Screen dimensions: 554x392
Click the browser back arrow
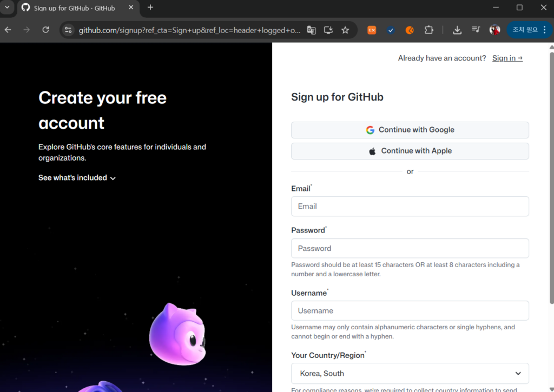8,30
